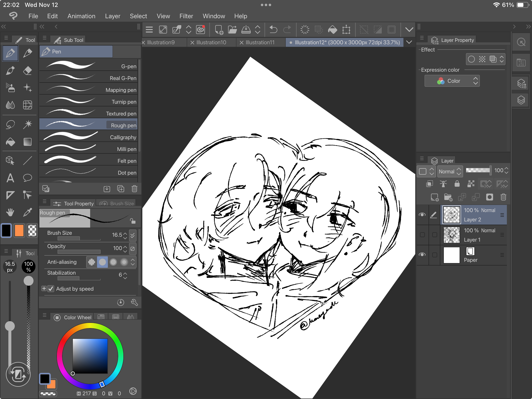The width and height of the screenshot is (532, 399).
Task: Open the Filter menu
Action: [186, 16]
